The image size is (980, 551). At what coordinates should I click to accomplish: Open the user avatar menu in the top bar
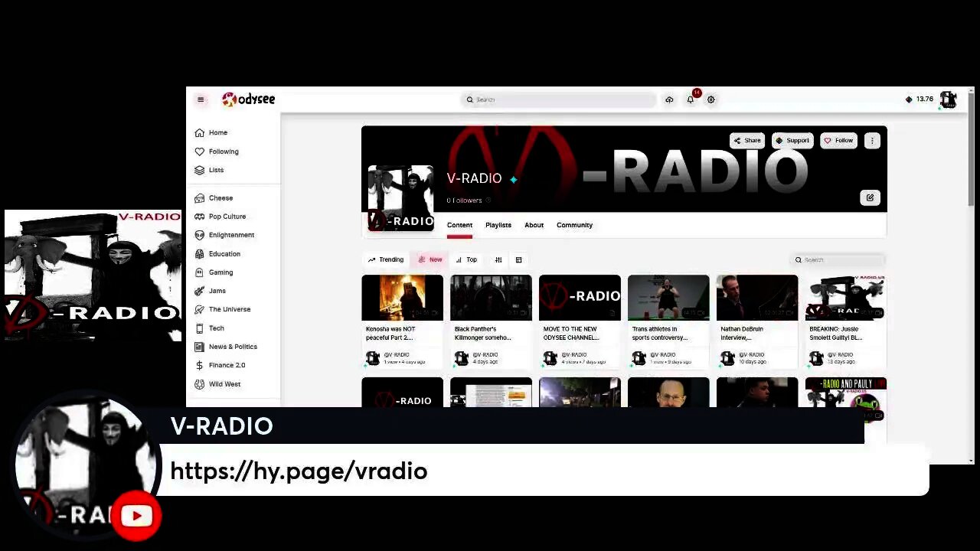[948, 99]
